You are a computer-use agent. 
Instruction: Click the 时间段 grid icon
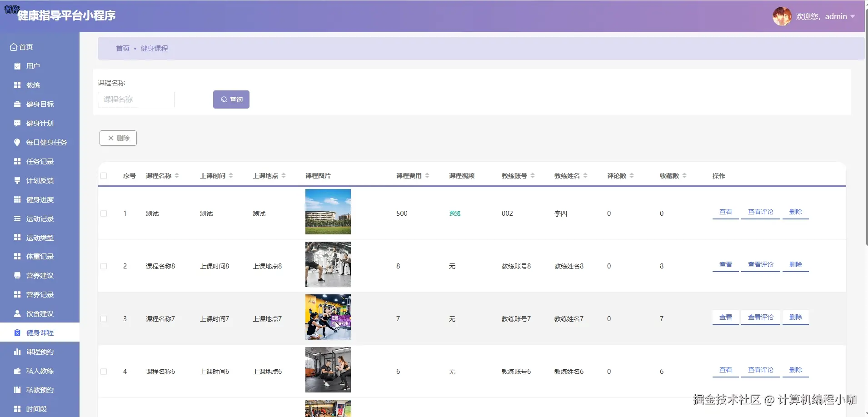click(x=17, y=409)
